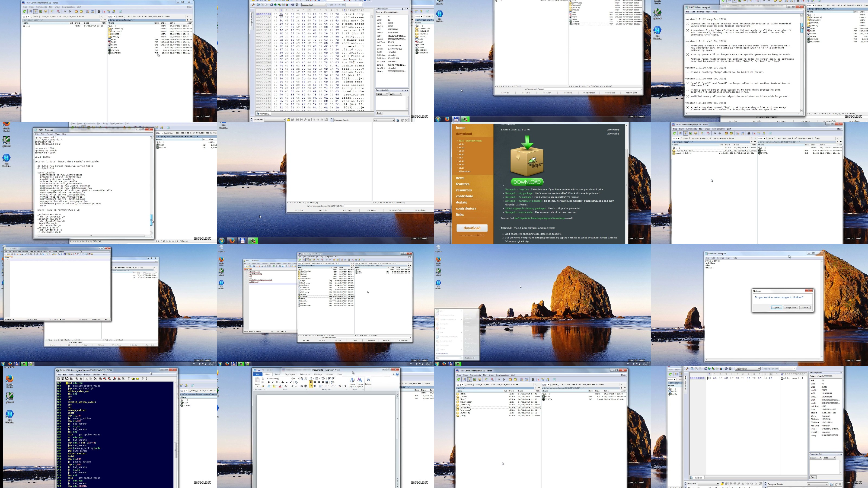Click the Cut scissors icon in GVIM toolbar
Screen dimensions: 868x488
click(87, 379)
